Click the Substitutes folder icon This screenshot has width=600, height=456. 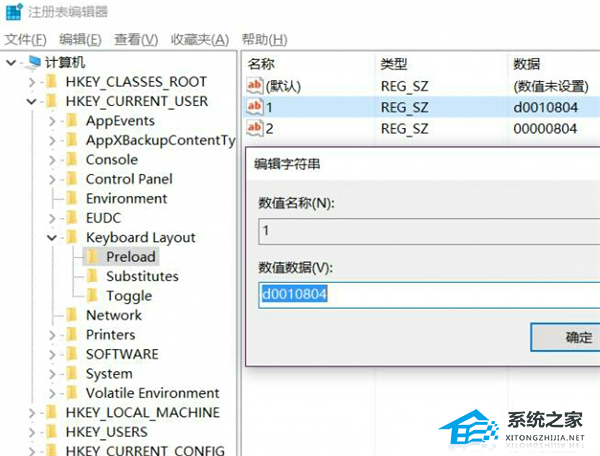click(x=93, y=277)
